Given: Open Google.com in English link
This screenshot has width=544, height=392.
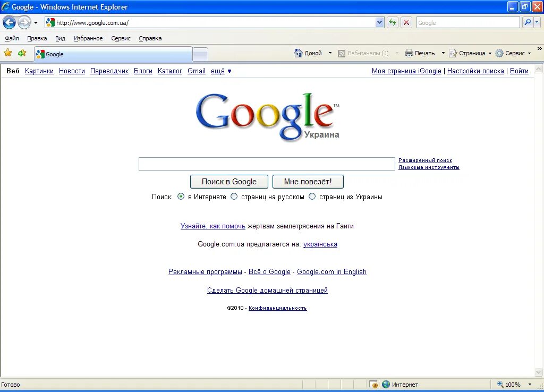Looking at the screenshot, I should point(331,271).
